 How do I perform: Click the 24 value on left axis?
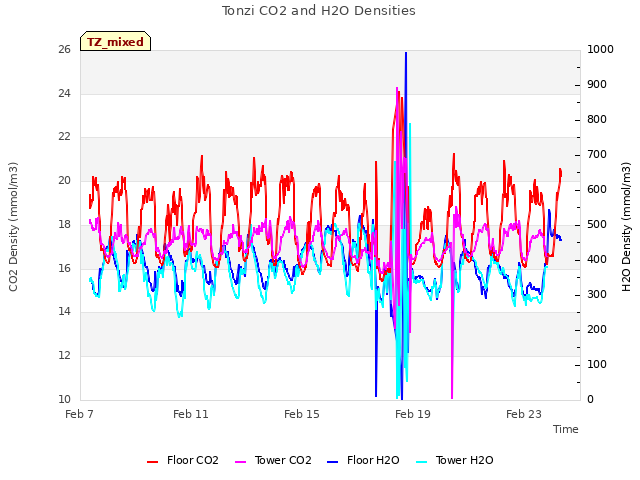click(64, 93)
